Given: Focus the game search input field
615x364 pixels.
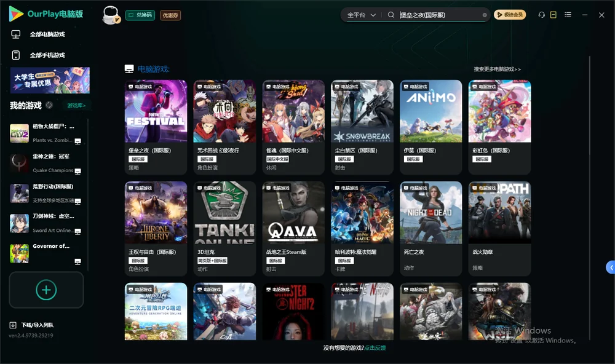Looking at the screenshot, I should click(439, 15).
